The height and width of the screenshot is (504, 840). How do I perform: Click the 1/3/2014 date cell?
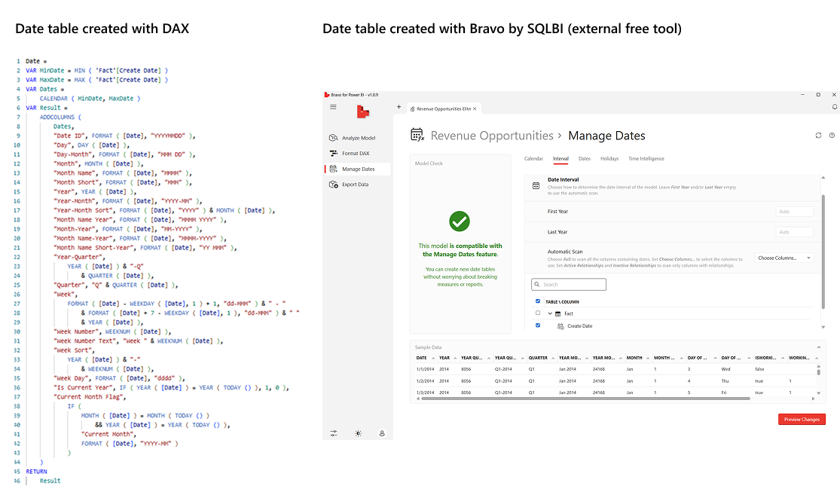pyautogui.click(x=425, y=393)
